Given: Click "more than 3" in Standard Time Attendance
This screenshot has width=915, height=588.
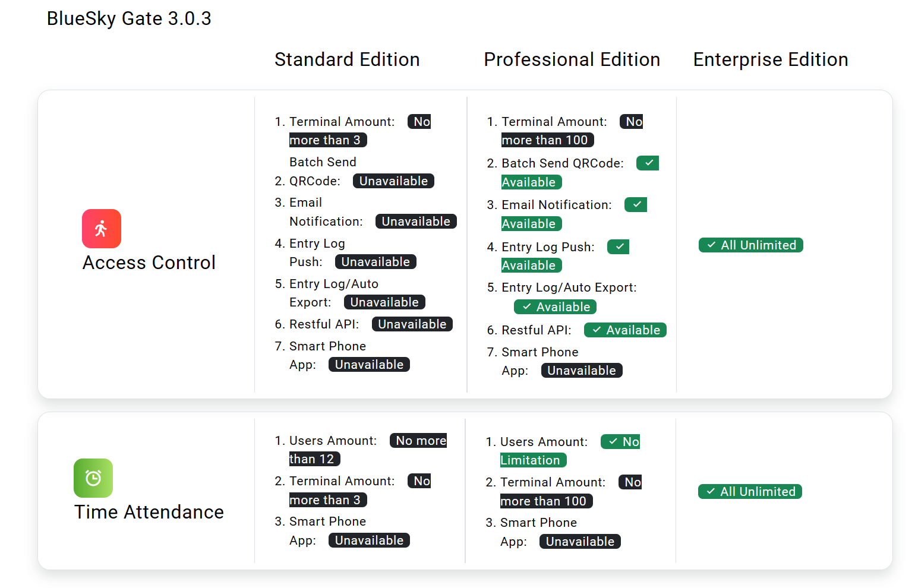Looking at the screenshot, I should click(328, 500).
